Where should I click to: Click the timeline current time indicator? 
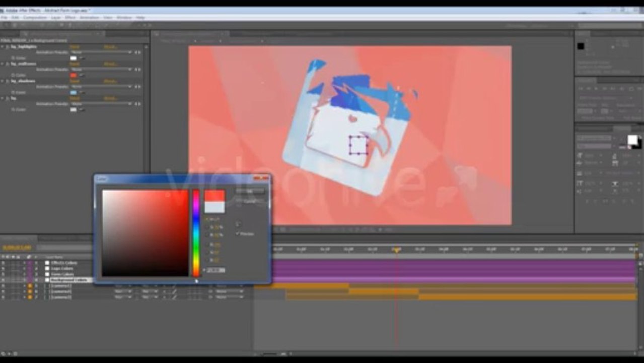(396, 250)
